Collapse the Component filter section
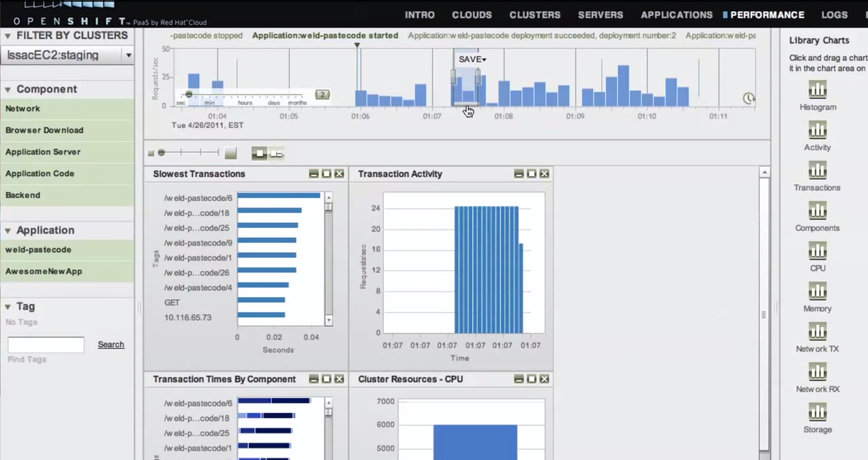 click(7, 89)
